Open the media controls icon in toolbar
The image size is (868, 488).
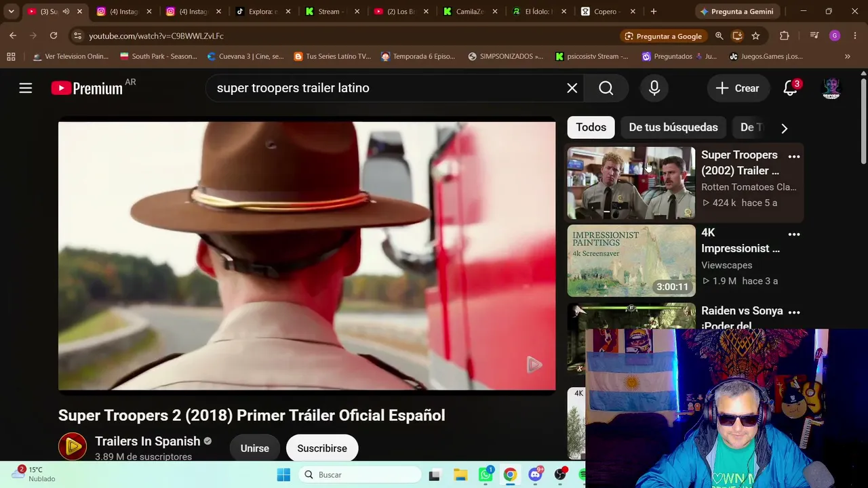tap(815, 36)
